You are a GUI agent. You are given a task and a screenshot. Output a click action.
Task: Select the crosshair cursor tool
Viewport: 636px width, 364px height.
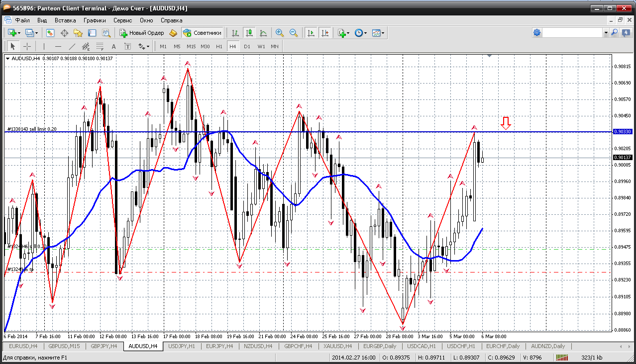coord(27,46)
